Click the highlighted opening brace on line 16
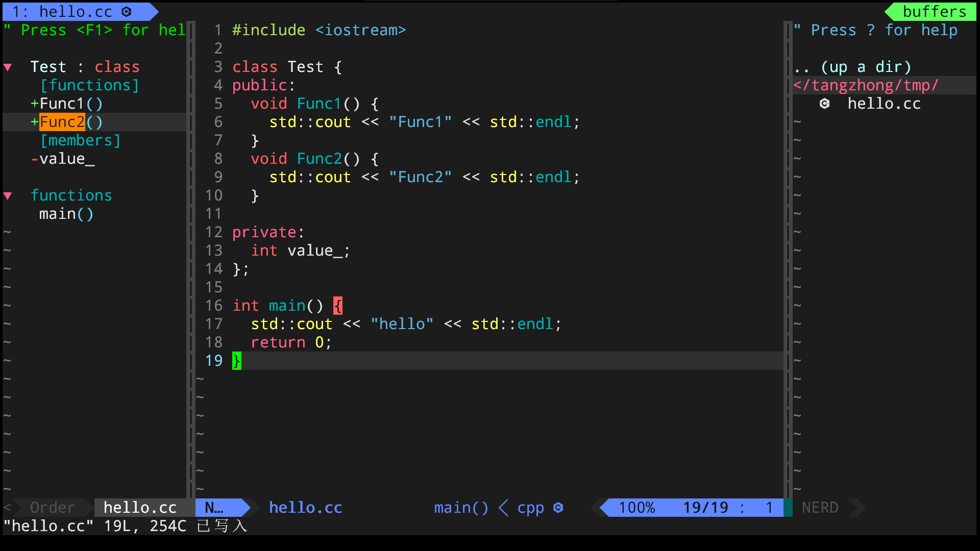Viewport: 980px width, 551px height. [337, 306]
